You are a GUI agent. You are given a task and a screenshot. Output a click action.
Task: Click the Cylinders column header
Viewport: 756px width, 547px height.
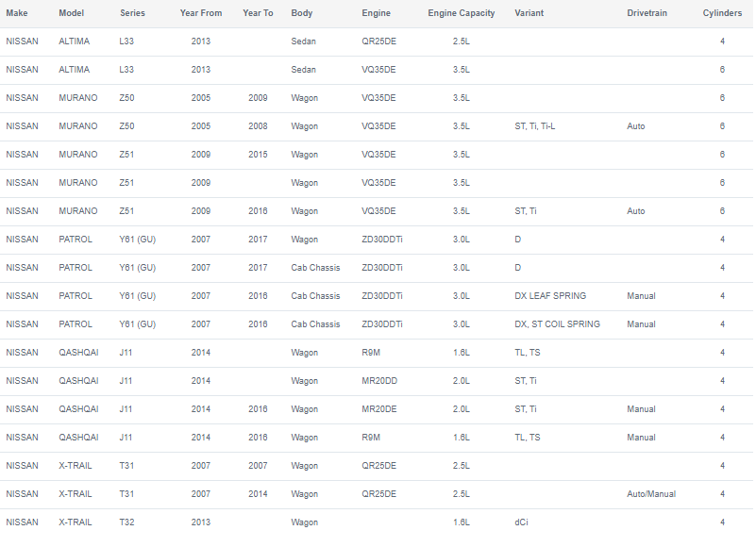722,13
